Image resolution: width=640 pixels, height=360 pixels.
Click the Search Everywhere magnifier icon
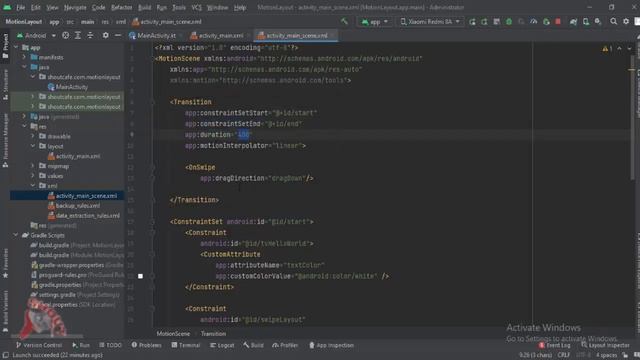[x=613, y=22]
